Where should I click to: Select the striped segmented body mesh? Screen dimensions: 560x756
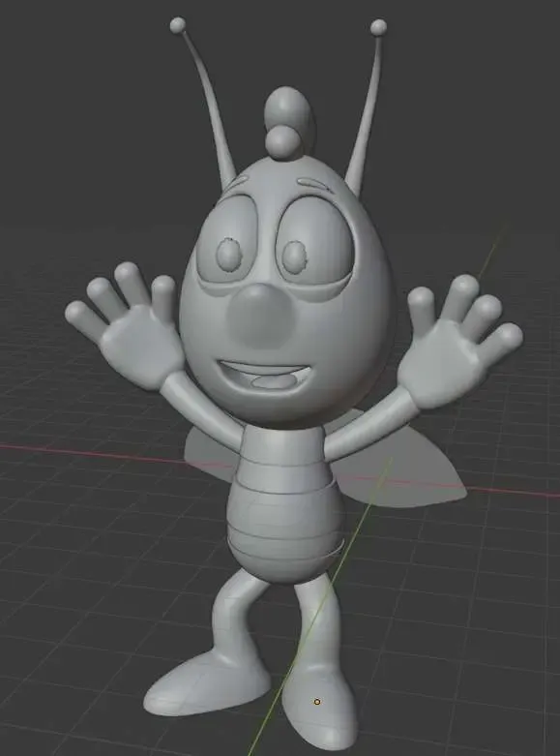tap(284, 503)
